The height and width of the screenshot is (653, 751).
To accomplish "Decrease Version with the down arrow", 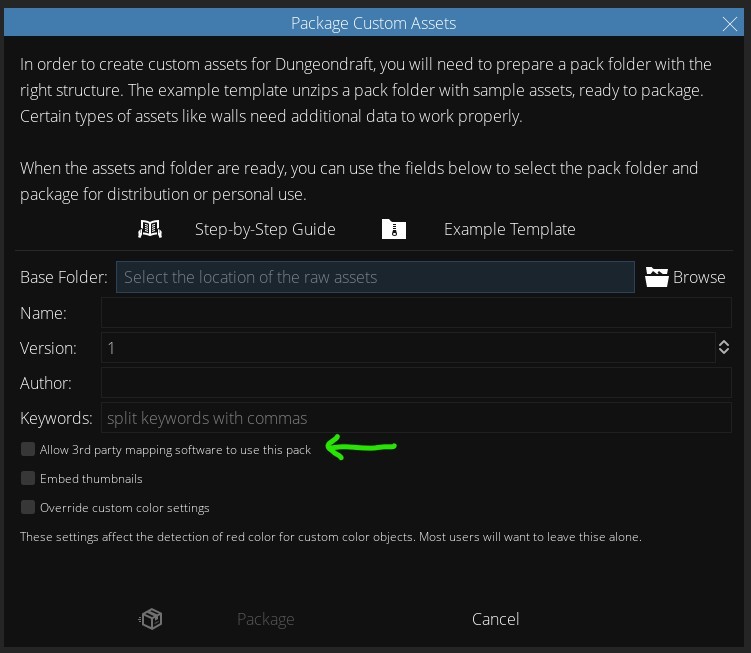I will point(723,353).
